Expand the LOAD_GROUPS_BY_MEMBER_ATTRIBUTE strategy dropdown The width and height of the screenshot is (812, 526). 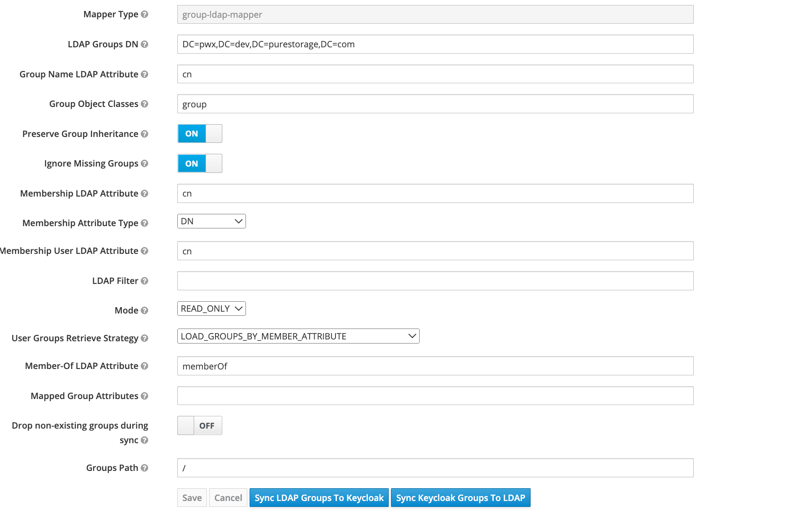(298, 336)
